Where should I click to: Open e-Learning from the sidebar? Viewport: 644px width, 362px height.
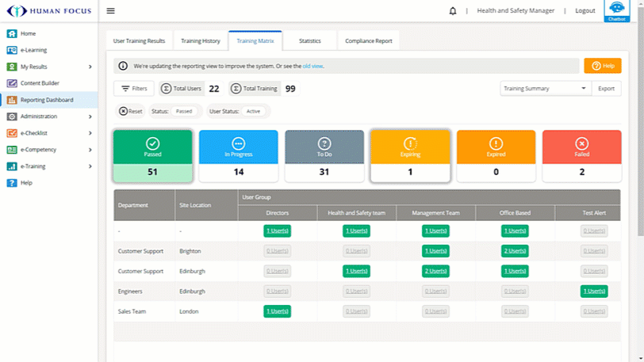pyautogui.click(x=33, y=50)
